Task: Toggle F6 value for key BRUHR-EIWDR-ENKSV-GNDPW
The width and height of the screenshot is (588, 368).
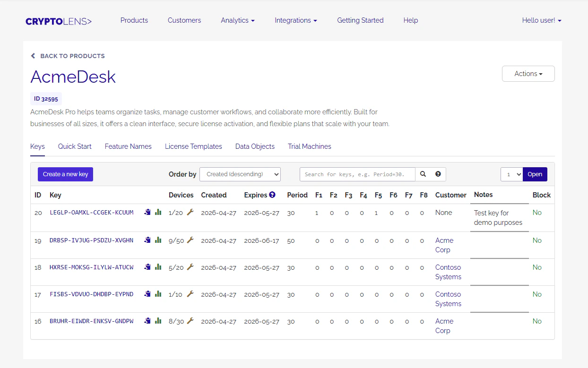Action: coord(392,321)
